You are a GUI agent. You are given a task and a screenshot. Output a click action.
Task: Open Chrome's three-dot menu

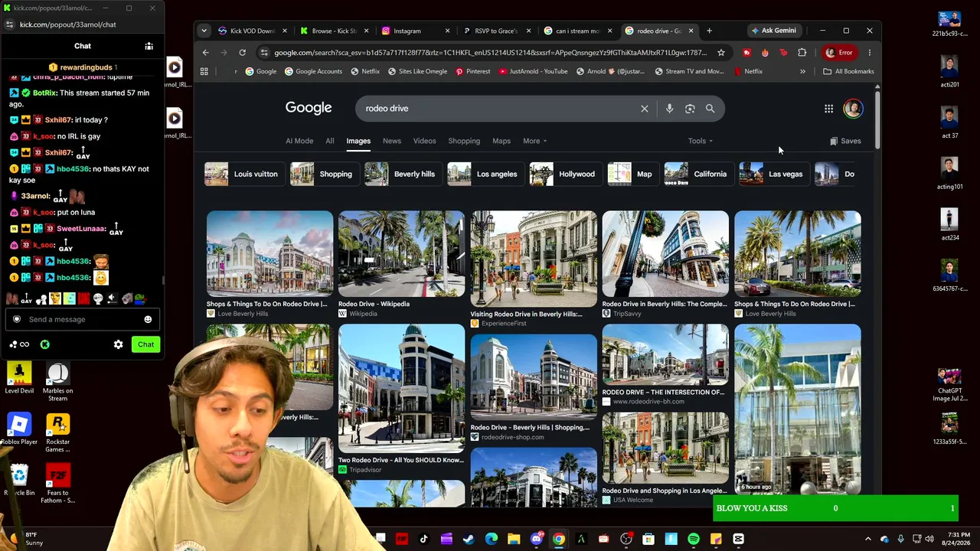tap(870, 53)
